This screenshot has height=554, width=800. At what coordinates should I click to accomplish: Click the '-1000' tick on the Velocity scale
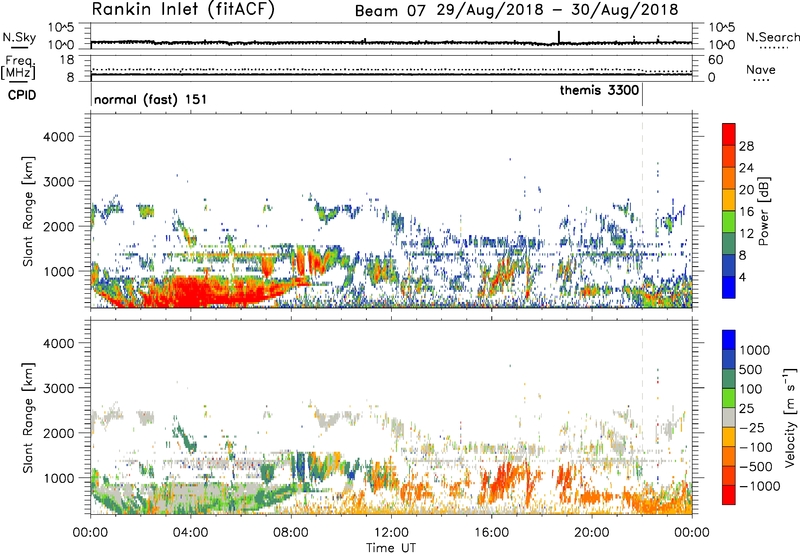pos(759,486)
